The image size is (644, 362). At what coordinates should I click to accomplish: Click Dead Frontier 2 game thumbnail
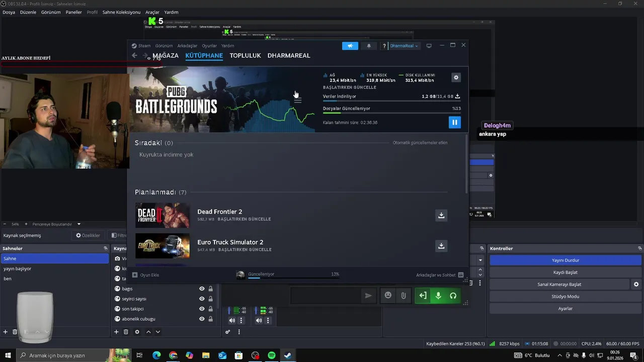pyautogui.click(x=163, y=215)
